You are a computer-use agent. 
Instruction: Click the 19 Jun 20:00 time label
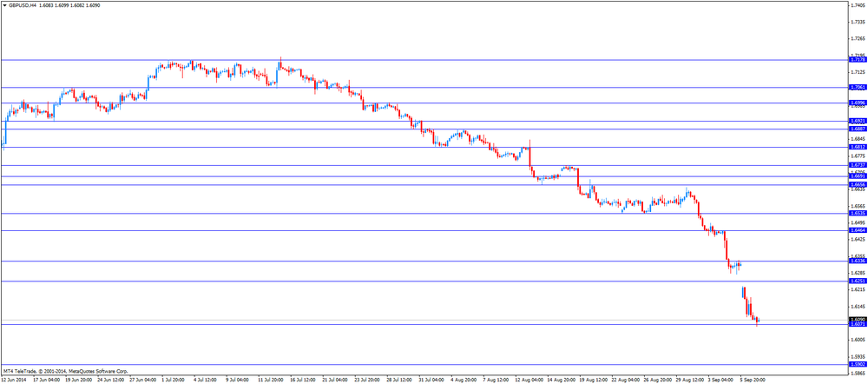coord(79,381)
